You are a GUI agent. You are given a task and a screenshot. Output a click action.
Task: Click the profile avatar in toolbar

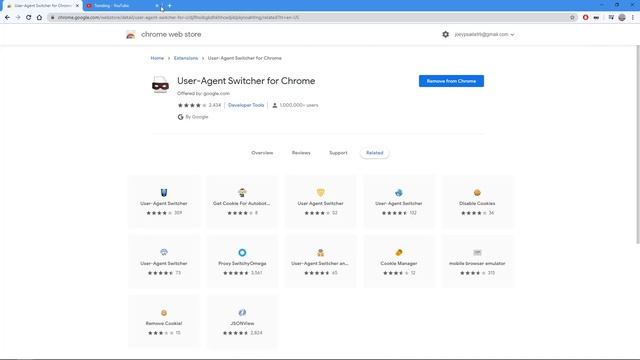pos(622,18)
